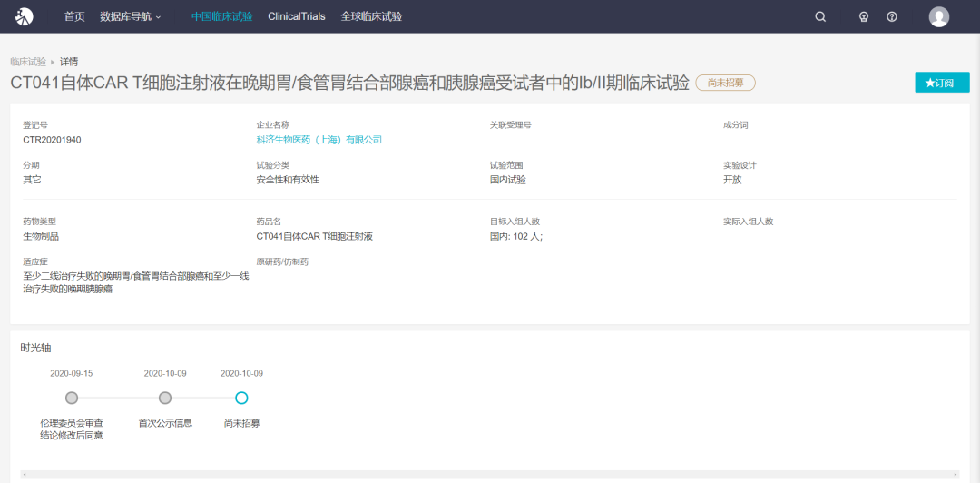Expand the 数据库导航 dropdown
This screenshot has width=980, height=483.
(x=130, y=17)
